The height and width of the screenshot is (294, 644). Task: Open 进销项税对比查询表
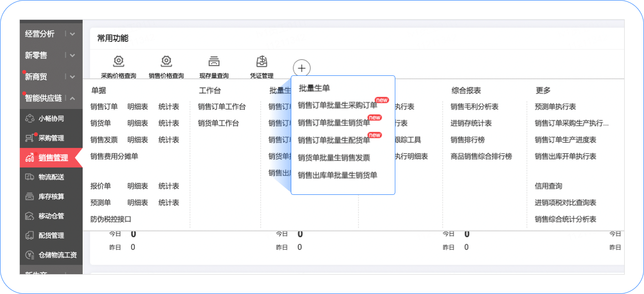566,203
